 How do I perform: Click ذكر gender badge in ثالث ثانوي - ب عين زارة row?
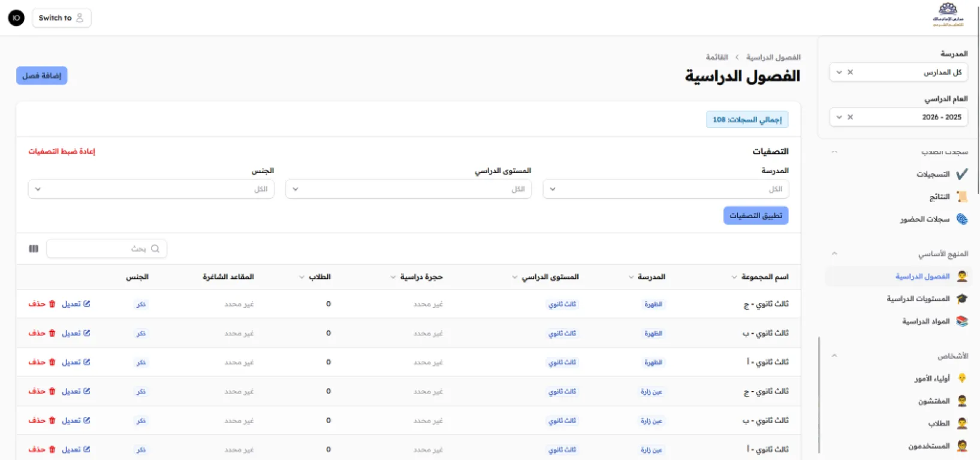(141, 421)
